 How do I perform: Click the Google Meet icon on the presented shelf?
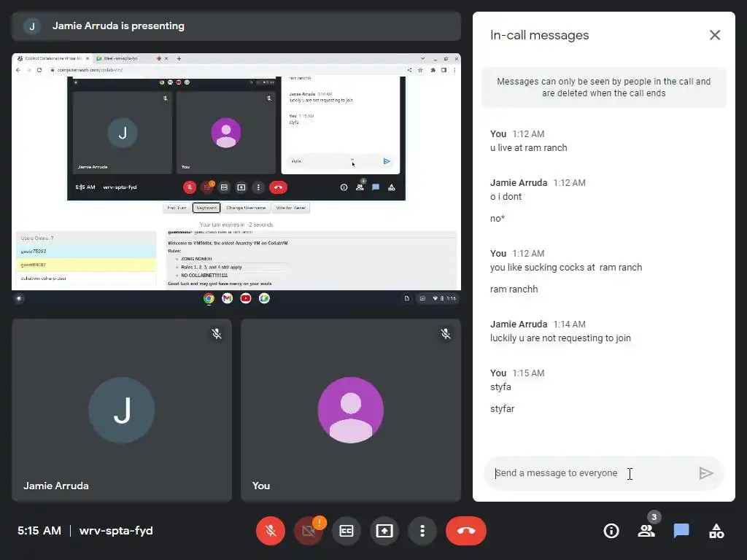click(264, 298)
